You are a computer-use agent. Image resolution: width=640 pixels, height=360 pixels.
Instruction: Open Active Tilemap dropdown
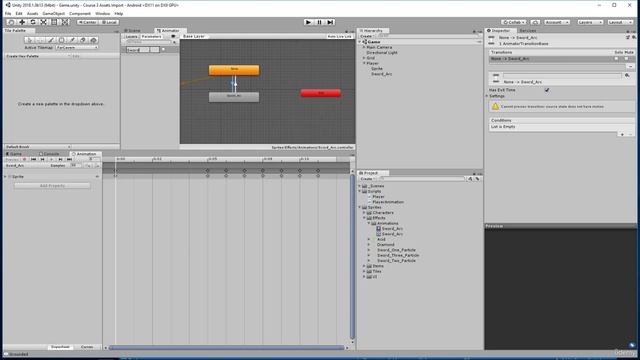pyautogui.click(x=77, y=47)
